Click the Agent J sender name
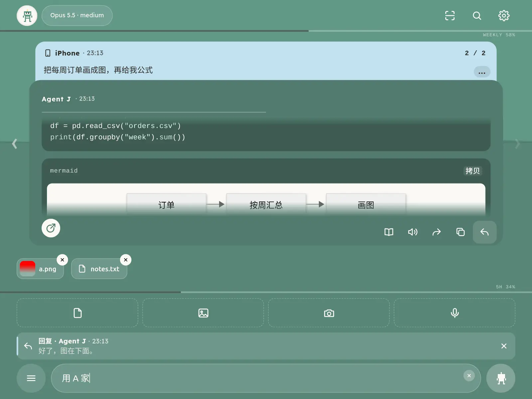The width and height of the screenshot is (532, 399). pos(56,99)
